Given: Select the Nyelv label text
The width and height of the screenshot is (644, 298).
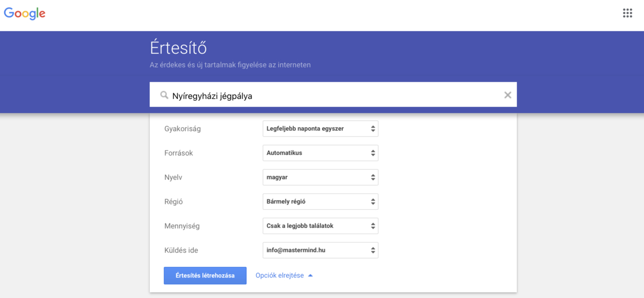Looking at the screenshot, I should [172, 178].
